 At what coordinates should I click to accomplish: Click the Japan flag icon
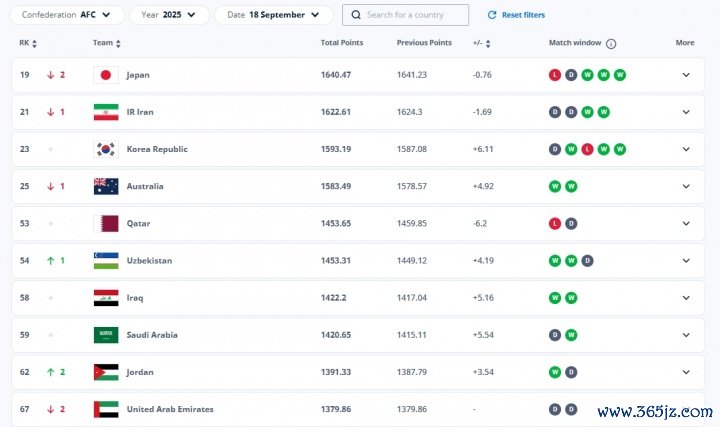point(106,75)
